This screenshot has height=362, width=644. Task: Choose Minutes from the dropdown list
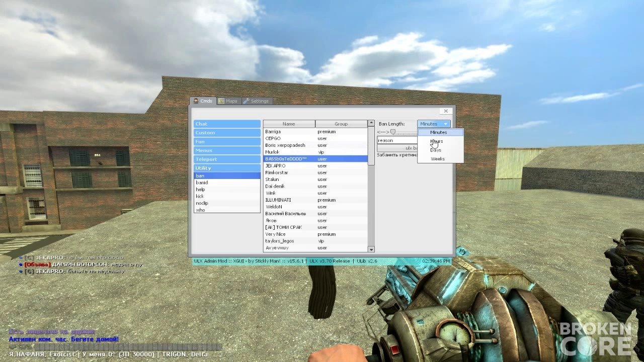440,132
